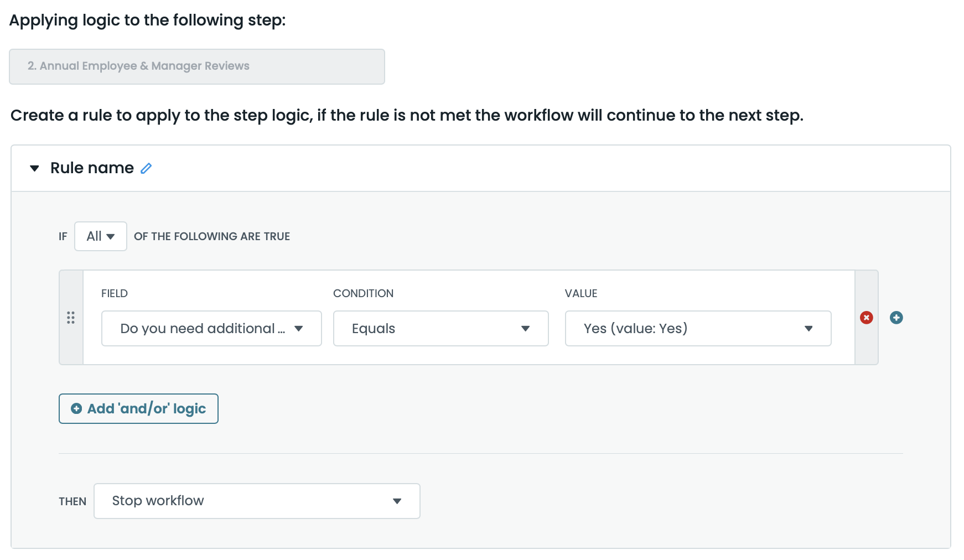Open the 'All' match type dropdown
Screen dimensions: 964x560
tap(100, 236)
